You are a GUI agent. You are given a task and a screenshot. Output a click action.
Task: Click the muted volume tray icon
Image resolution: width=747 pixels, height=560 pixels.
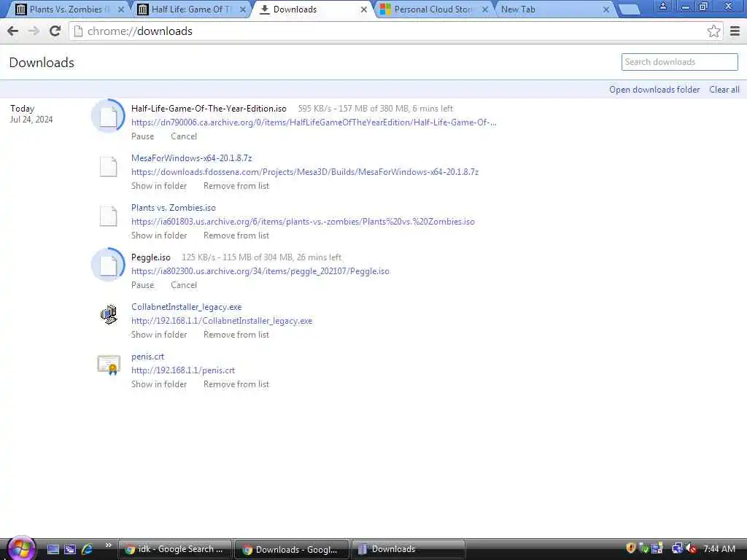[x=692, y=549]
